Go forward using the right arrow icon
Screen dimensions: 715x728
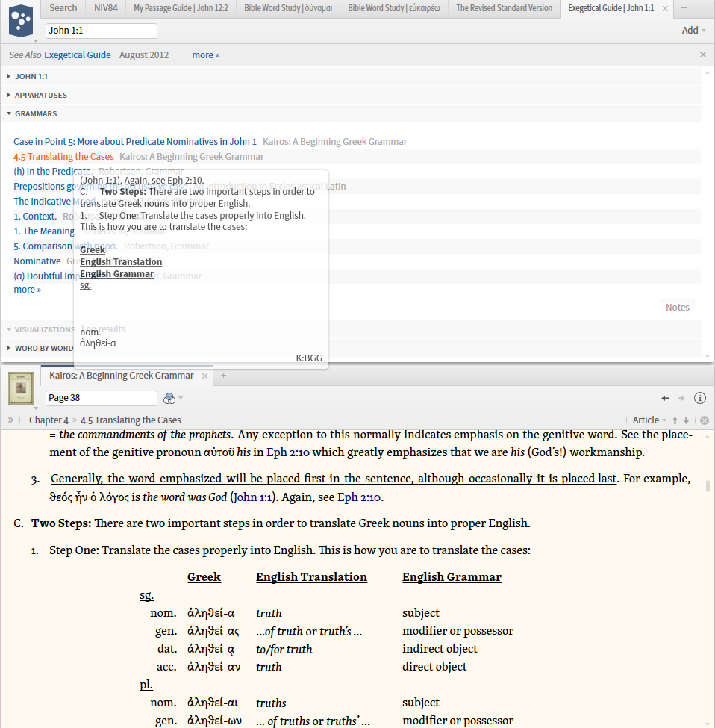click(681, 399)
